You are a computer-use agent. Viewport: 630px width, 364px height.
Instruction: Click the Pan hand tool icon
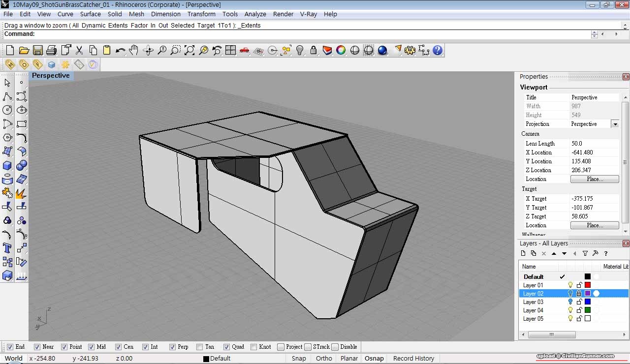[x=134, y=50]
